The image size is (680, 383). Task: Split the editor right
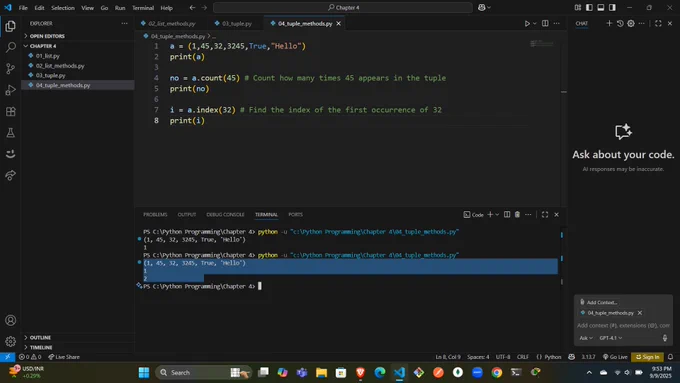point(545,23)
